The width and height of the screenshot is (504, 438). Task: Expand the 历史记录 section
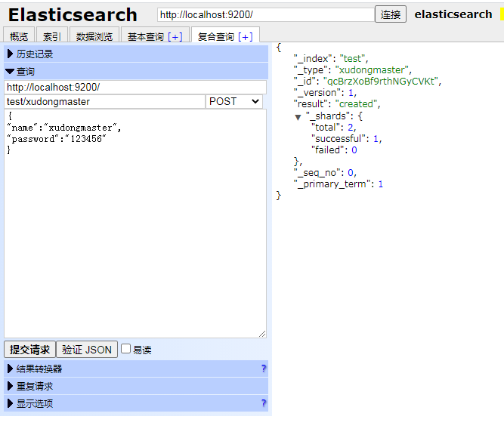(136, 54)
